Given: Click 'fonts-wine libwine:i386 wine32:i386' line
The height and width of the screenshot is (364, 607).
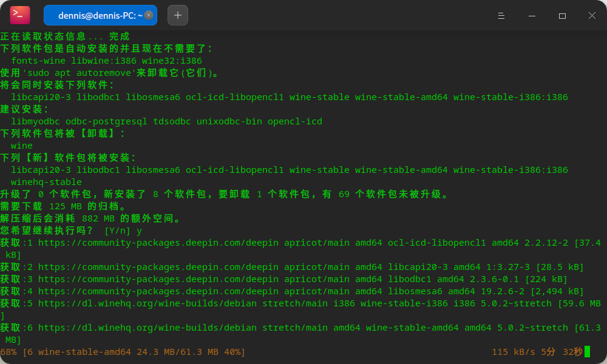Looking at the screenshot, I should [106, 61].
